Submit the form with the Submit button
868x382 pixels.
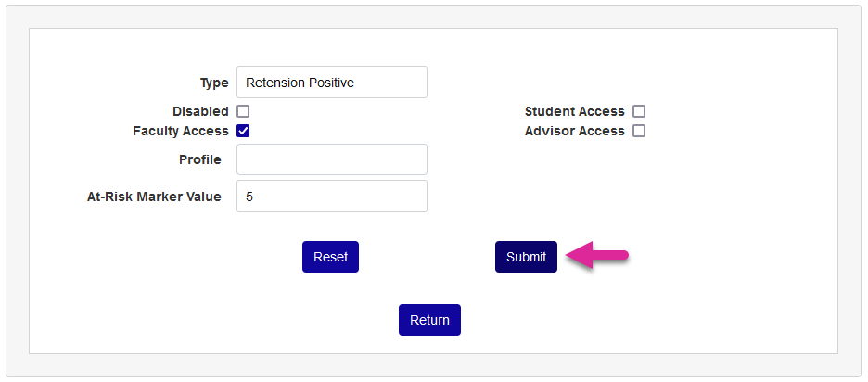click(x=526, y=257)
